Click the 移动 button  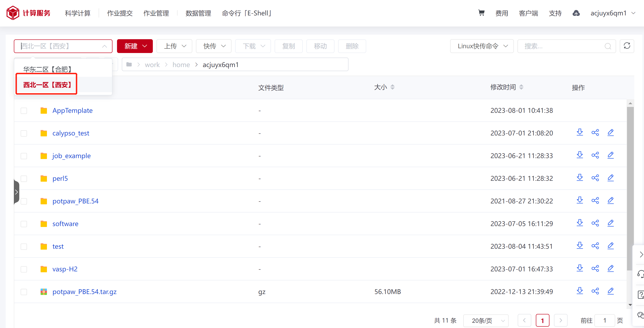point(320,46)
